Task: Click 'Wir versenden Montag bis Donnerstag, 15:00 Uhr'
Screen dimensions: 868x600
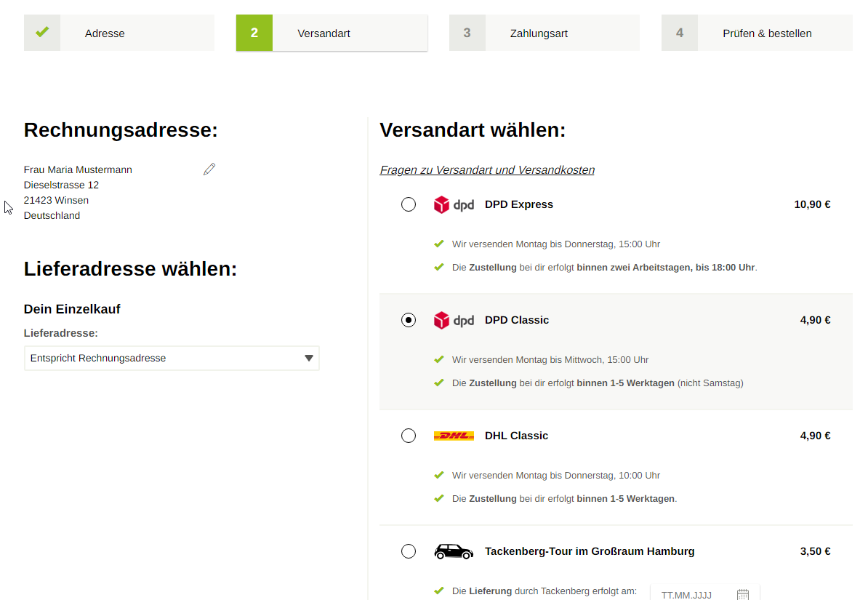Action: [556, 244]
